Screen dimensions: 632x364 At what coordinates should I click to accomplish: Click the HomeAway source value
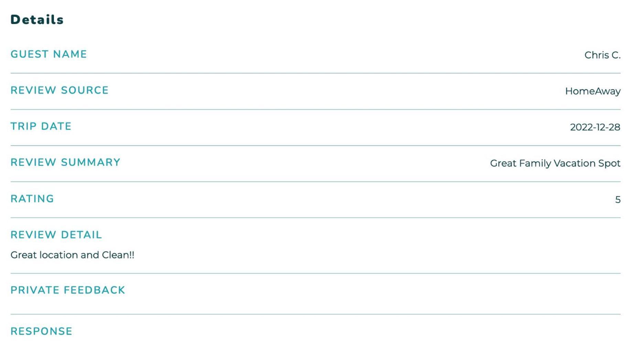593,91
